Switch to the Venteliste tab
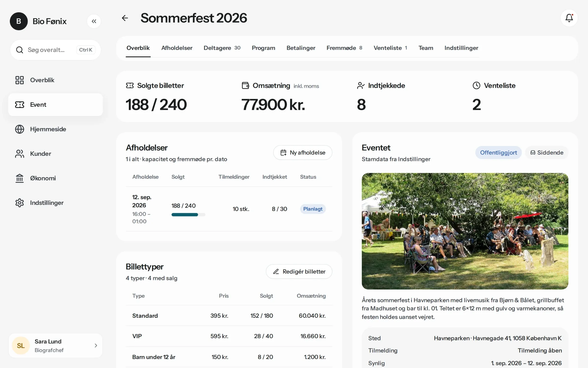Screen dimensions: 588x368 390,48
